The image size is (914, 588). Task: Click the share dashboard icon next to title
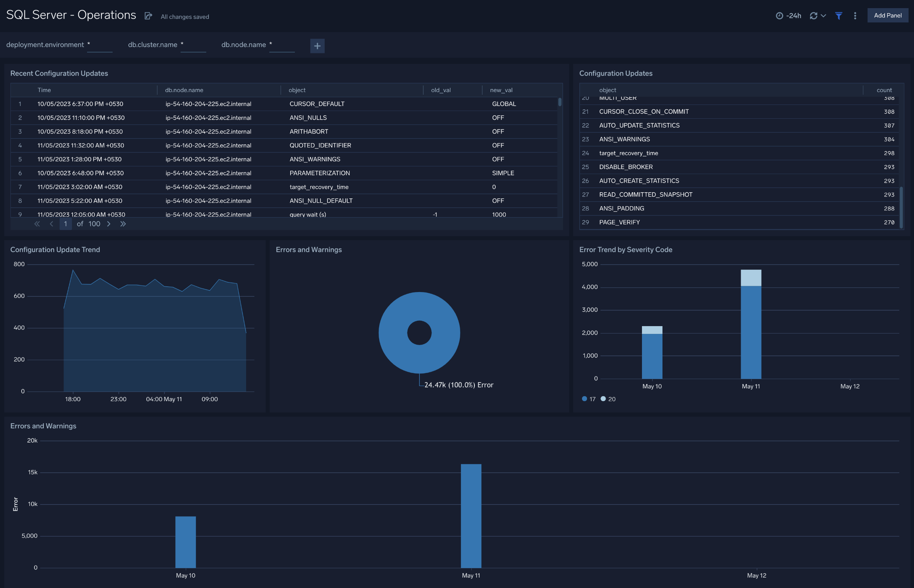click(148, 16)
